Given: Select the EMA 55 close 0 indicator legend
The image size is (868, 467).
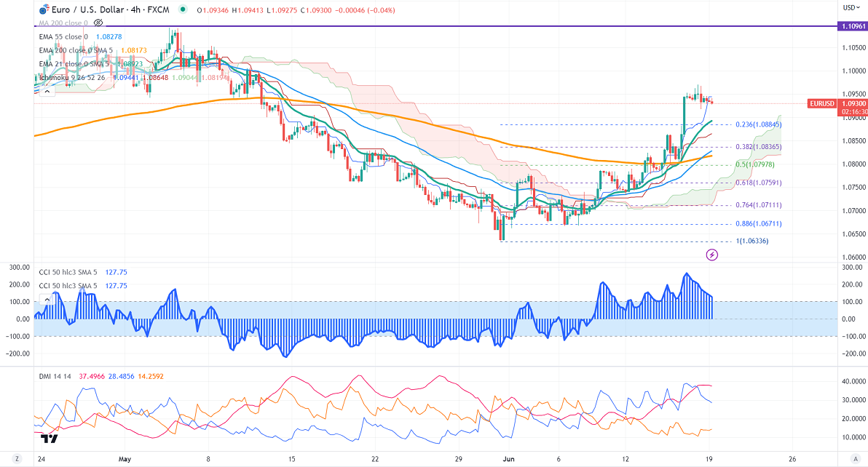Looking at the screenshot, I should [63, 36].
